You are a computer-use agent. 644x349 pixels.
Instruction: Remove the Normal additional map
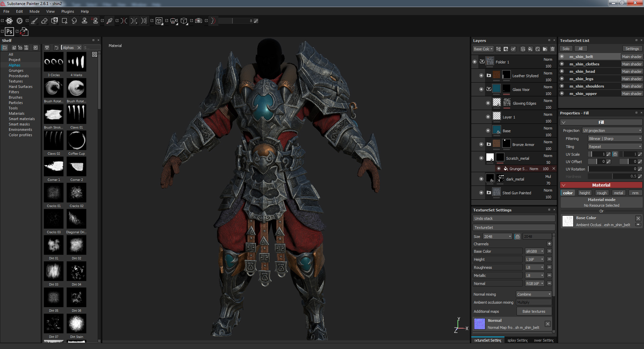tap(548, 324)
